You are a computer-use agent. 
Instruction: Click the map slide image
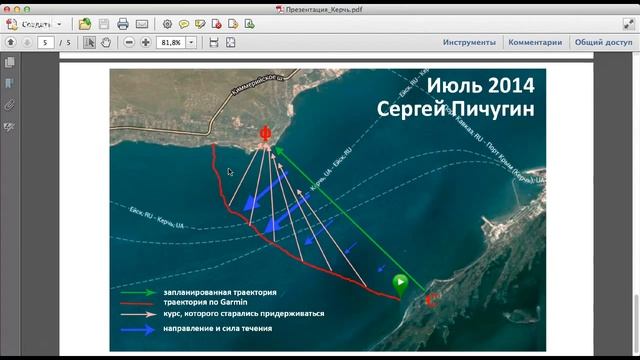pyautogui.click(x=328, y=210)
